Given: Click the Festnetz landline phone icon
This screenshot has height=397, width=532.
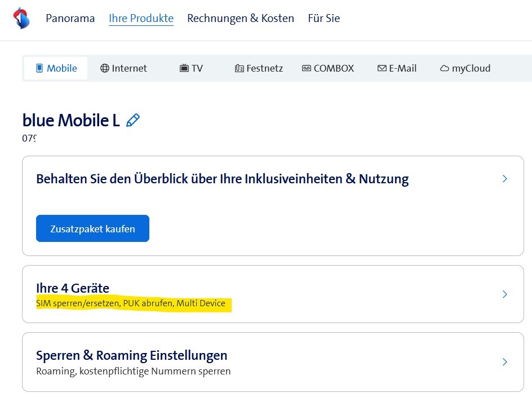Looking at the screenshot, I should (239, 68).
